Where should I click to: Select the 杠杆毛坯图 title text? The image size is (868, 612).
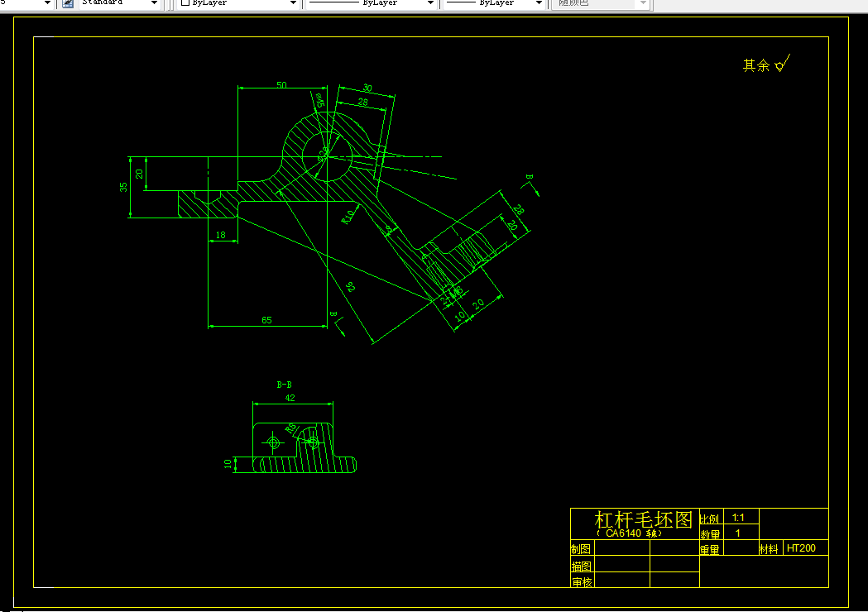(643, 519)
